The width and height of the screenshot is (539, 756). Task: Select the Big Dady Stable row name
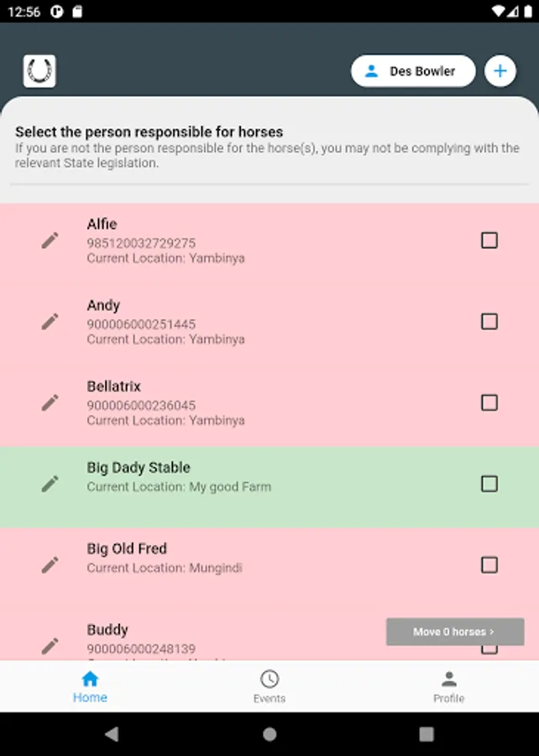139,468
